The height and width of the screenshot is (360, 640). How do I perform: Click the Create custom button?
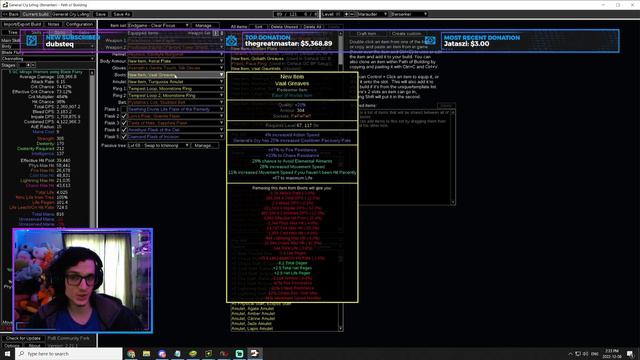point(406,33)
